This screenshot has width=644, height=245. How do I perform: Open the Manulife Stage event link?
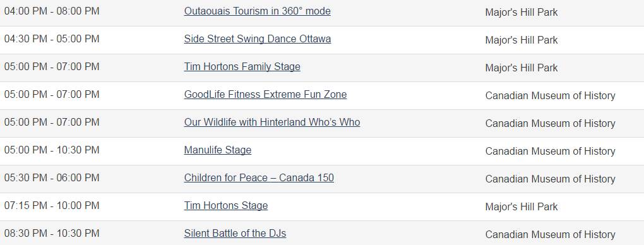pos(218,150)
